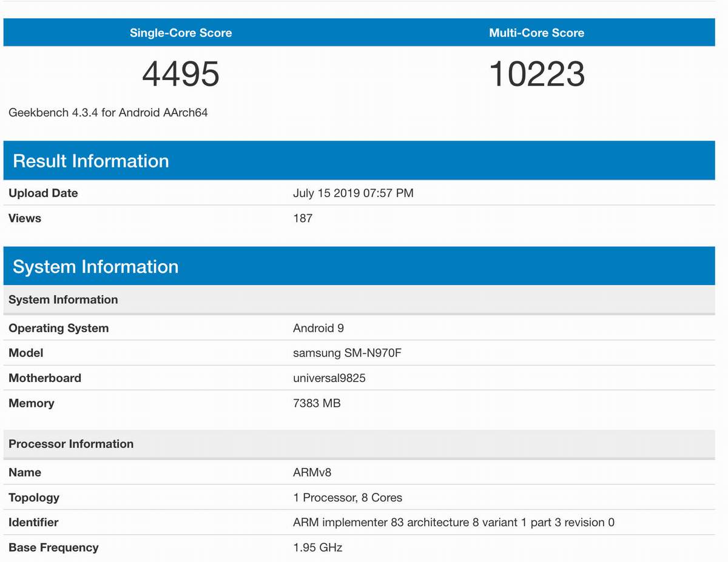Click the 7383 MB memory value
The width and height of the screenshot is (728, 562).
(317, 403)
